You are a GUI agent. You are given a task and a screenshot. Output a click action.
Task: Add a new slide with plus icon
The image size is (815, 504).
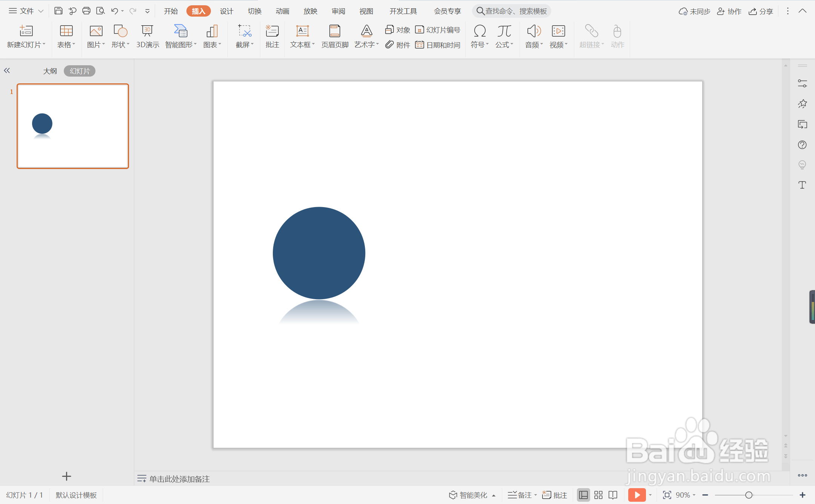coord(66,476)
